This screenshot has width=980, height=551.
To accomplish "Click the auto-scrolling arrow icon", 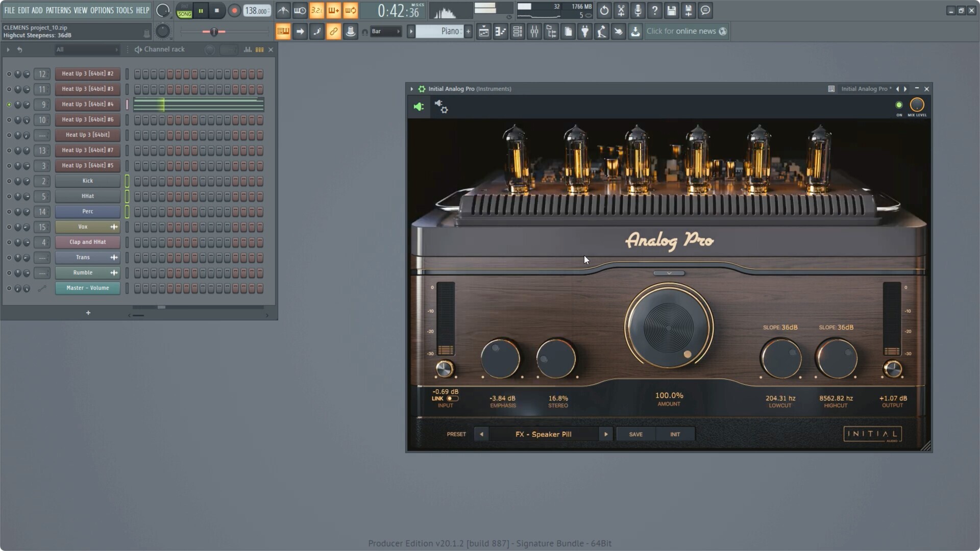I will [x=300, y=31].
